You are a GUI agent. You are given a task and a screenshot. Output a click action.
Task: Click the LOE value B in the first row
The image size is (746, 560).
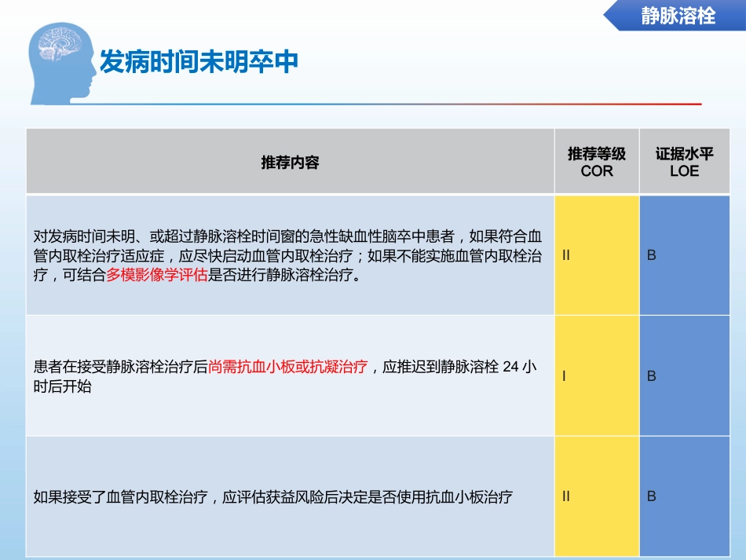(x=651, y=255)
